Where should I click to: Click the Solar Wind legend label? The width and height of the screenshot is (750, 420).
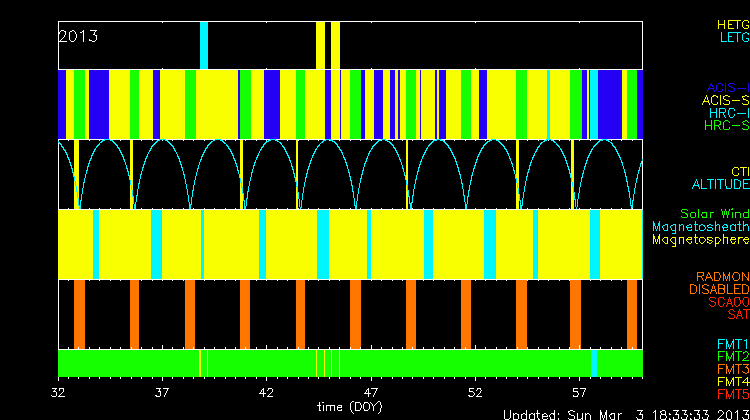pos(714,214)
